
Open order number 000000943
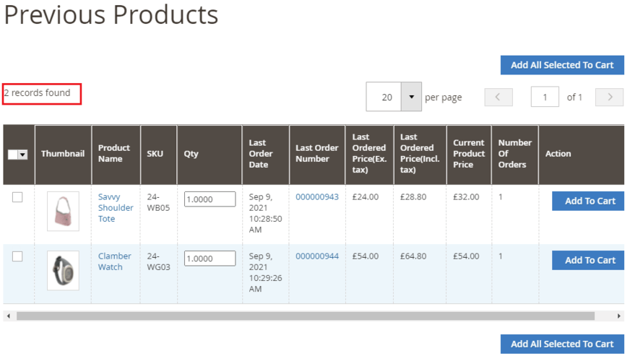(x=316, y=197)
